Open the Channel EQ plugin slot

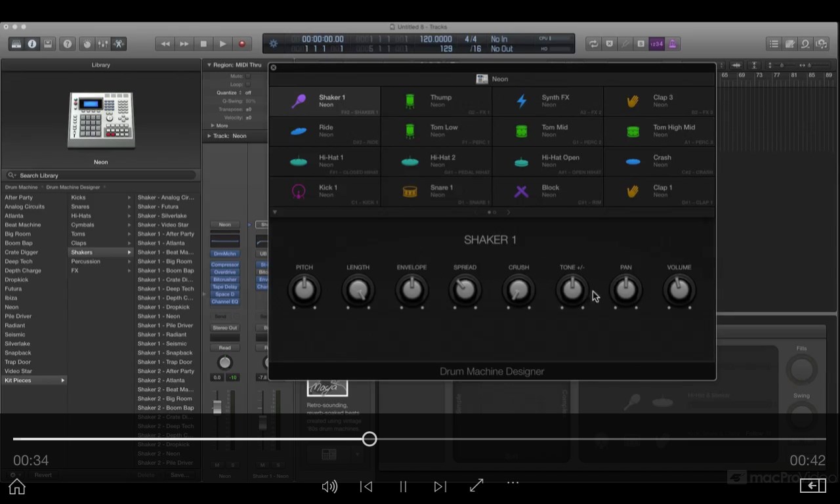click(x=225, y=301)
